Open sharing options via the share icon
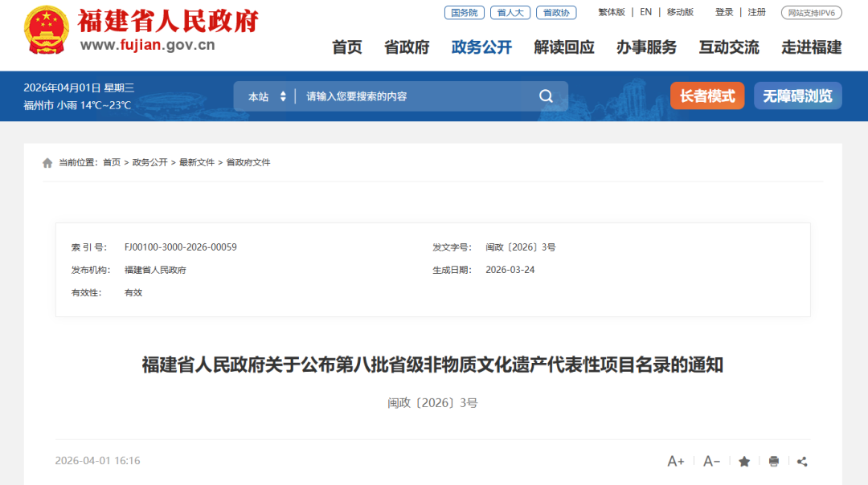The width and height of the screenshot is (868, 485). click(802, 462)
